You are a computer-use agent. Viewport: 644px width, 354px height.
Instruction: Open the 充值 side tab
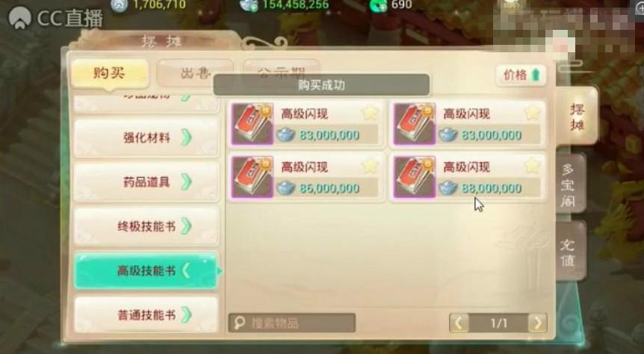point(570,252)
